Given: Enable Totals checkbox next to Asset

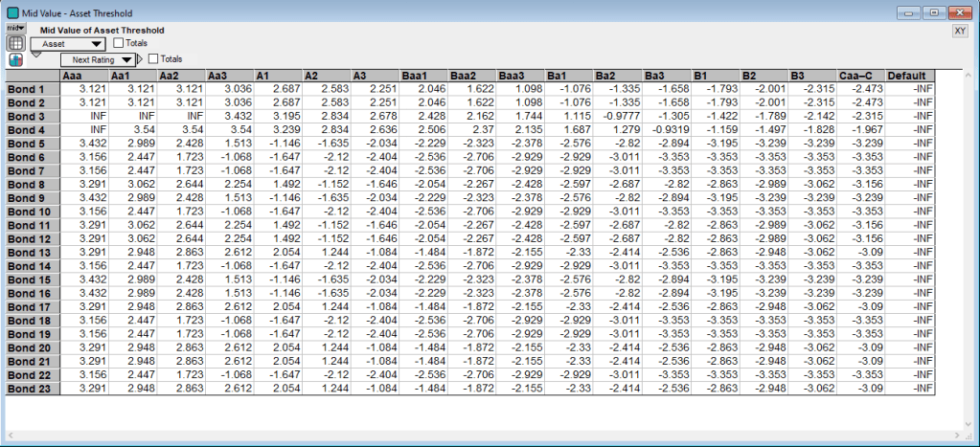Looking at the screenshot, I should (x=119, y=43).
